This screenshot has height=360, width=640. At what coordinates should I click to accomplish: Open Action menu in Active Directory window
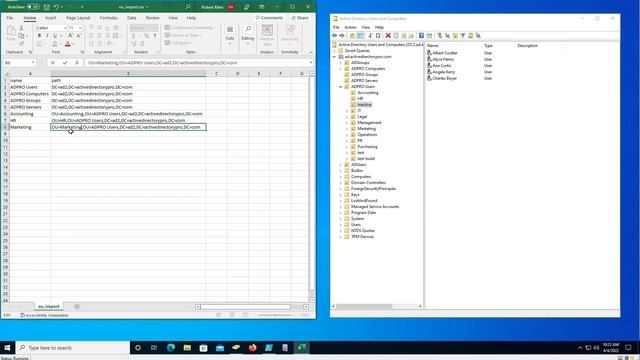click(x=350, y=27)
